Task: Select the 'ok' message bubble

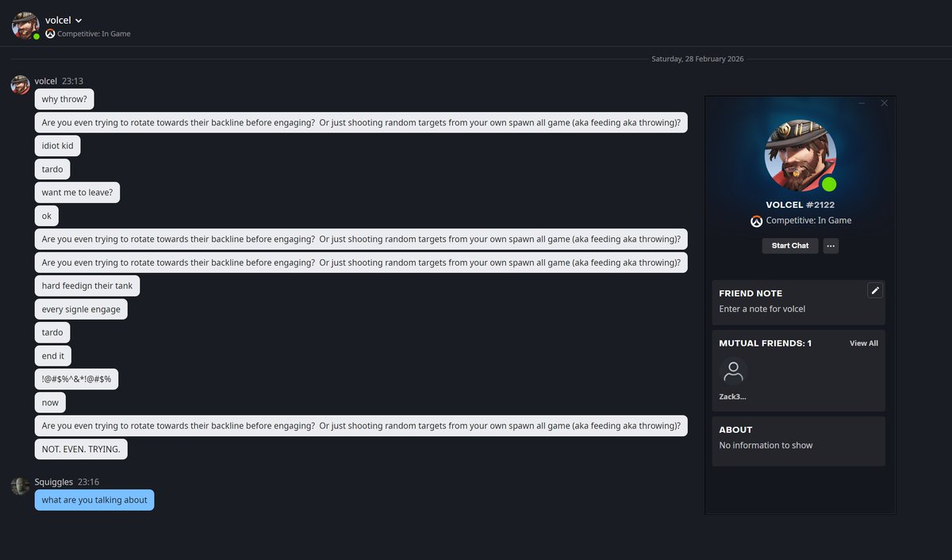Action: click(x=47, y=216)
